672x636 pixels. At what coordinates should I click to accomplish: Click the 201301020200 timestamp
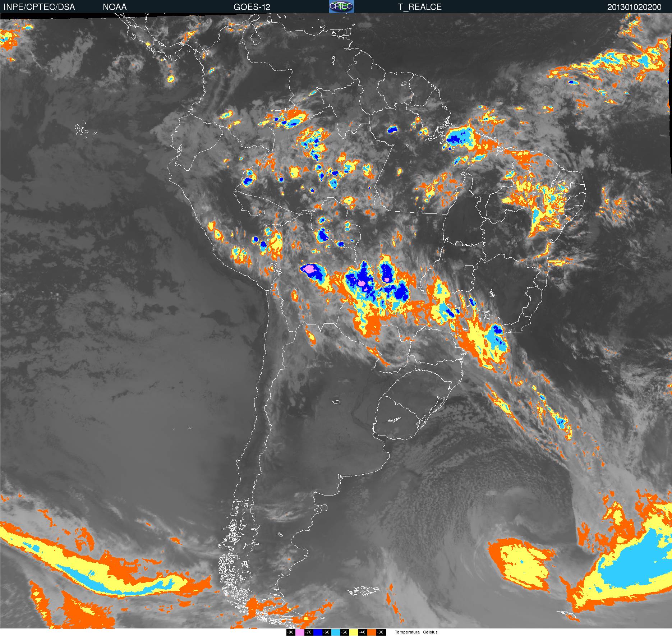coord(634,7)
